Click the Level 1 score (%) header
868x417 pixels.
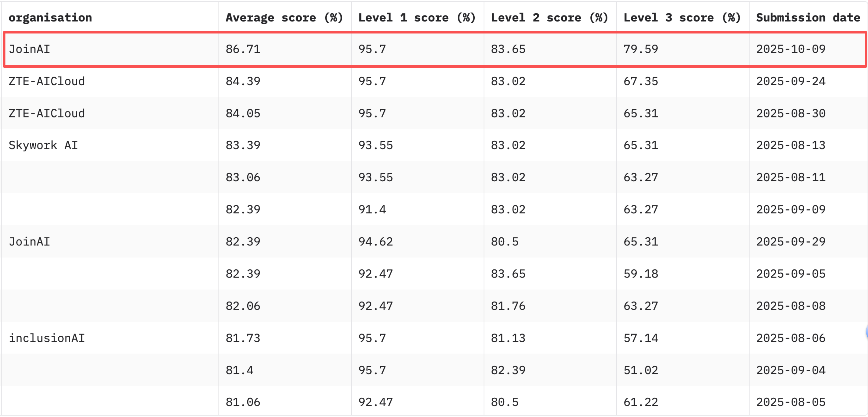click(x=417, y=17)
